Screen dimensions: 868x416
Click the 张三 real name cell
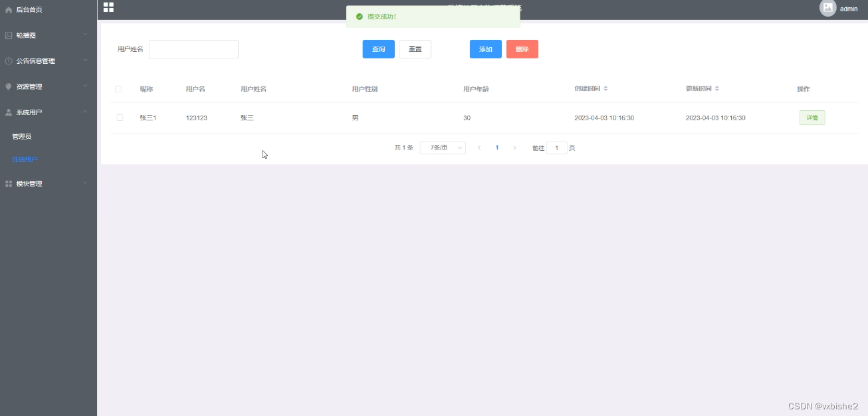coord(247,118)
